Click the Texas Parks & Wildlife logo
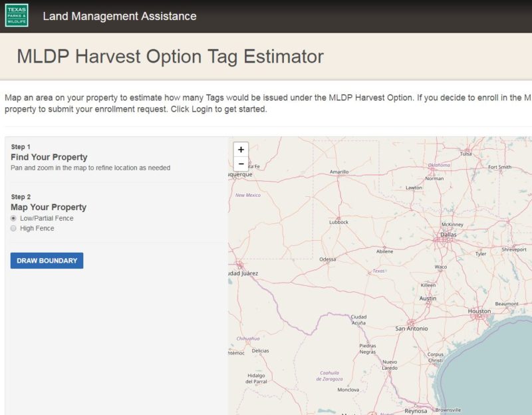 17,15
